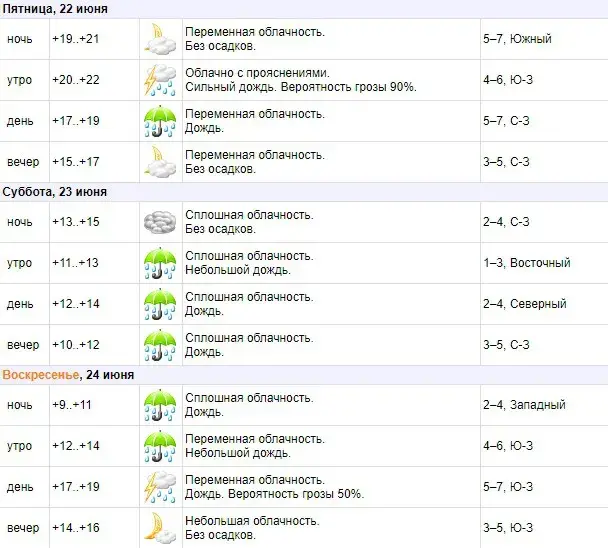The height and width of the screenshot is (548, 608).
Task: Click temperature '+10..+12' on Saturday evening
Action: pos(76,345)
